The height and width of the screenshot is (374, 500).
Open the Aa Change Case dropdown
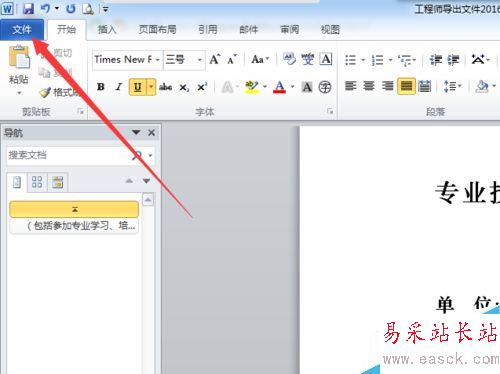[x=260, y=59]
